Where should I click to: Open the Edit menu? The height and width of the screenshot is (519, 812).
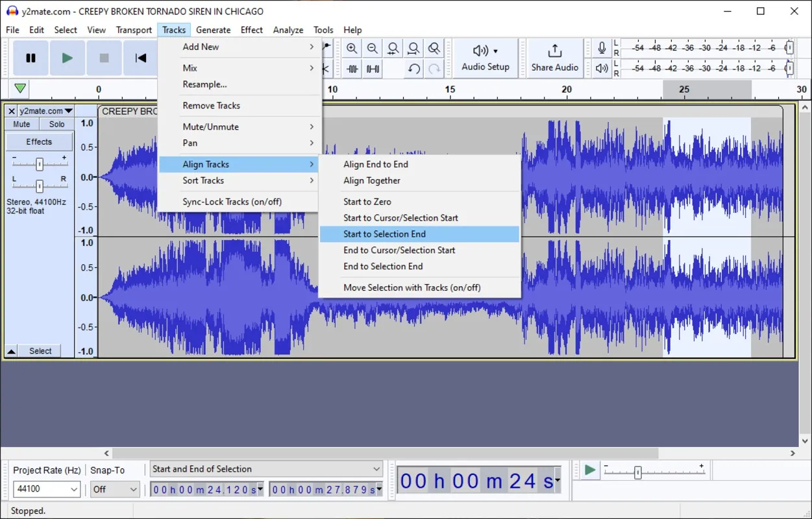pos(36,30)
